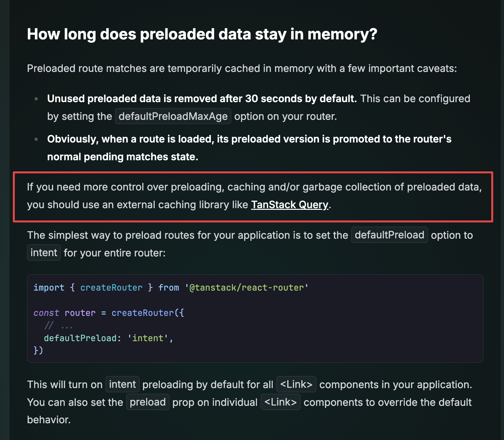Click the '// ...' comment line in the code
The width and height of the screenshot is (504, 440).
(58, 326)
